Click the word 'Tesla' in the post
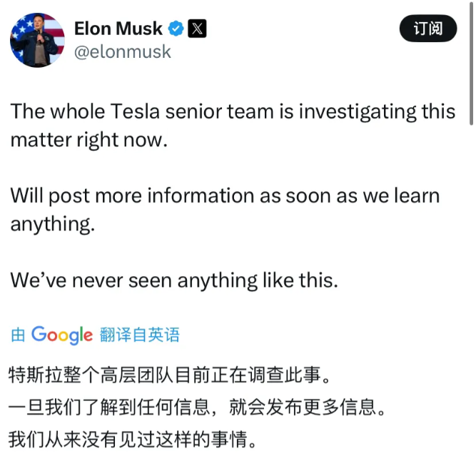The image size is (476, 456). tap(135, 111)
